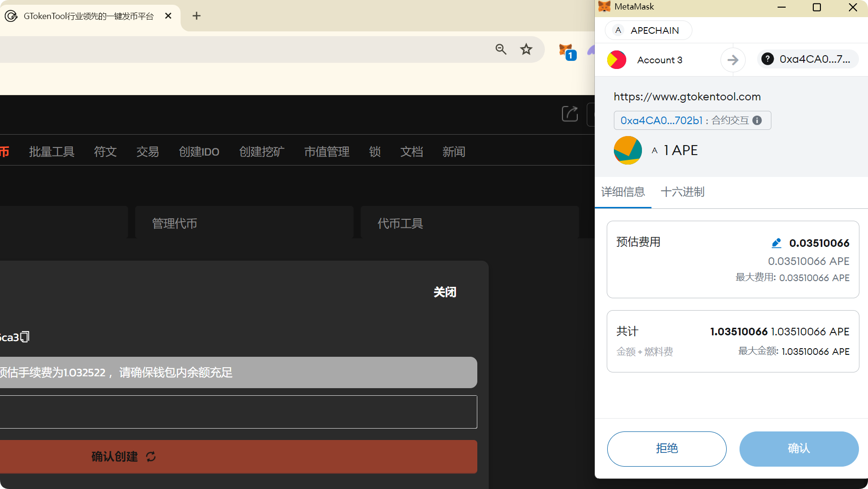The image size is (868, 489).
Task: Click the question mark icon beside 0xa4CA0 address
Action: coord(767,59)
